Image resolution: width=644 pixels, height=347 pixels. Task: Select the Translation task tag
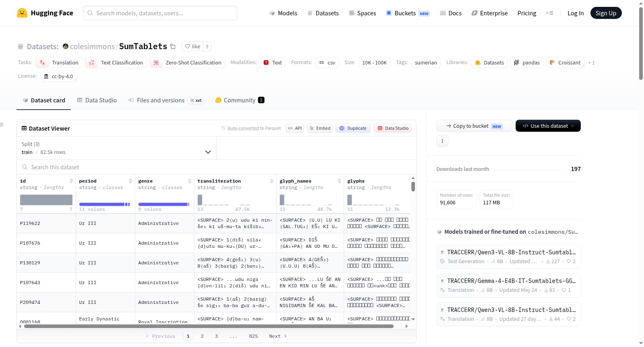(x=59, y=62)
